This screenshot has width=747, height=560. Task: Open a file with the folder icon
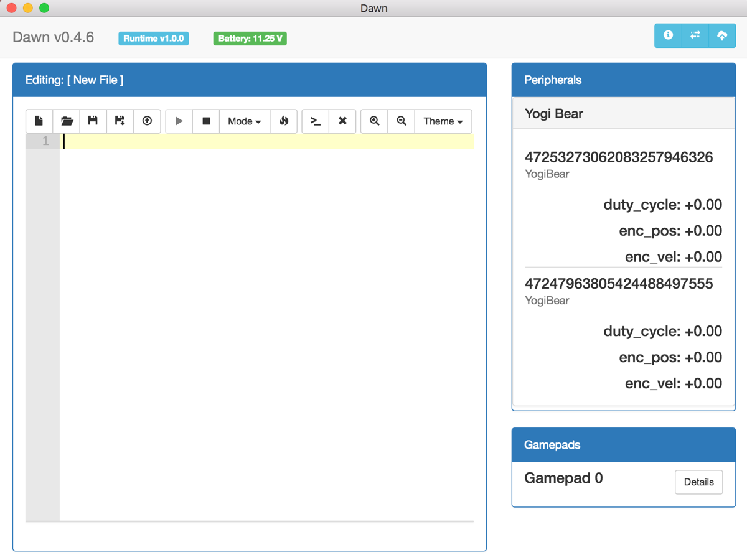point(67,121)
